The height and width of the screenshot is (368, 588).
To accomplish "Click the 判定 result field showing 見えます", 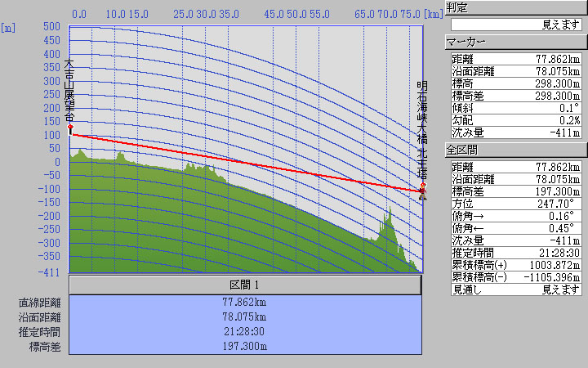I will 516,25.
